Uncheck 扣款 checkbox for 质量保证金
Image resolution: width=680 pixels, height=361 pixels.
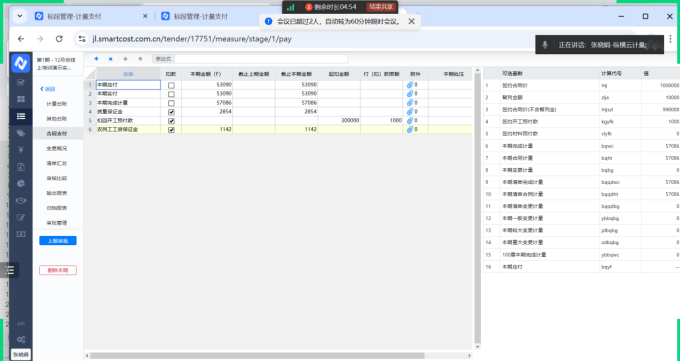171,112
